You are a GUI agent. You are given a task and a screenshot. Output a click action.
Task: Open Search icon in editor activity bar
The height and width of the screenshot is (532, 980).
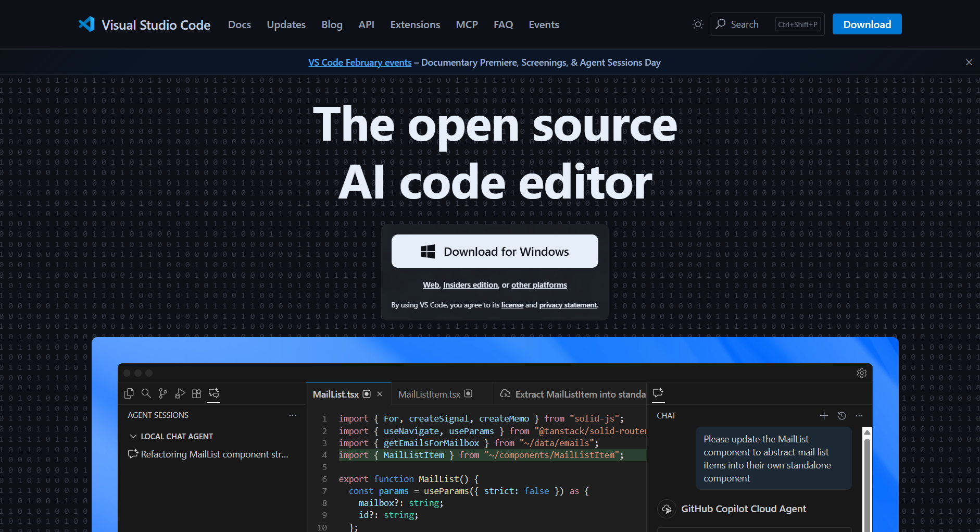coord(146,393)
